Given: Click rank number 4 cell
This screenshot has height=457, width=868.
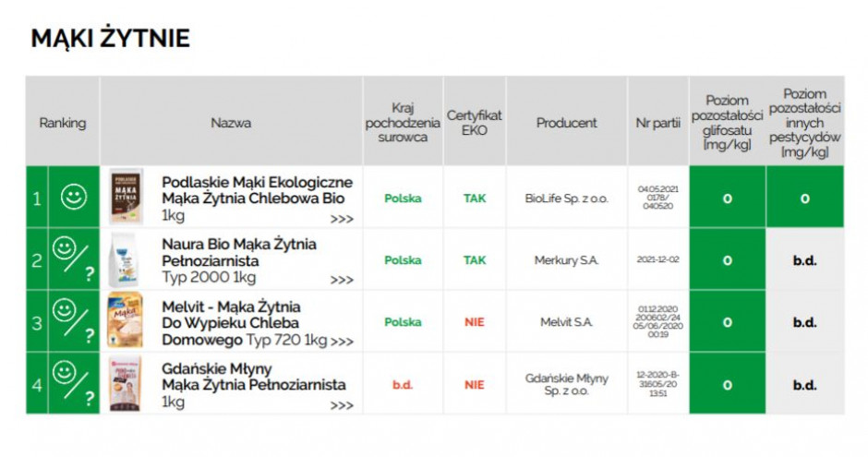Looking at the screenshot, I should tap(37, 385).
